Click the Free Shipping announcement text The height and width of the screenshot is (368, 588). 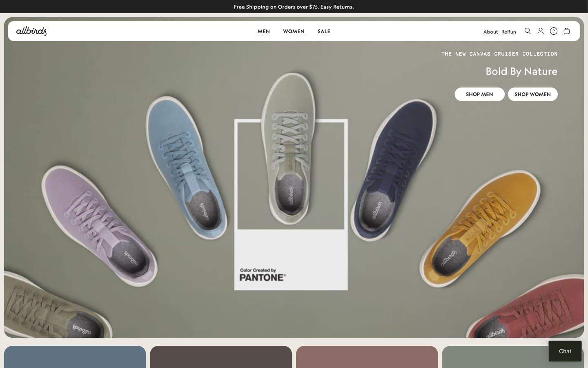click(294, 7)
